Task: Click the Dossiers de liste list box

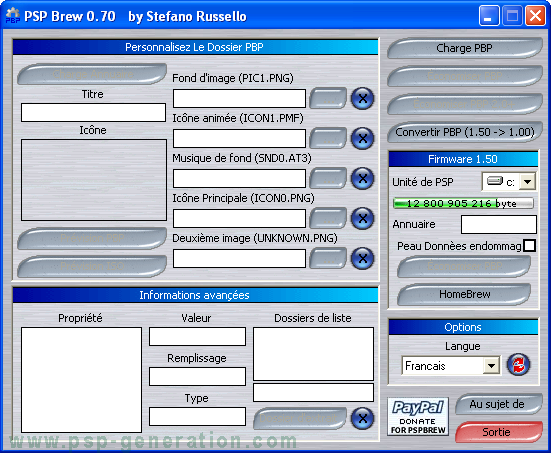Action: coord(313,354)
